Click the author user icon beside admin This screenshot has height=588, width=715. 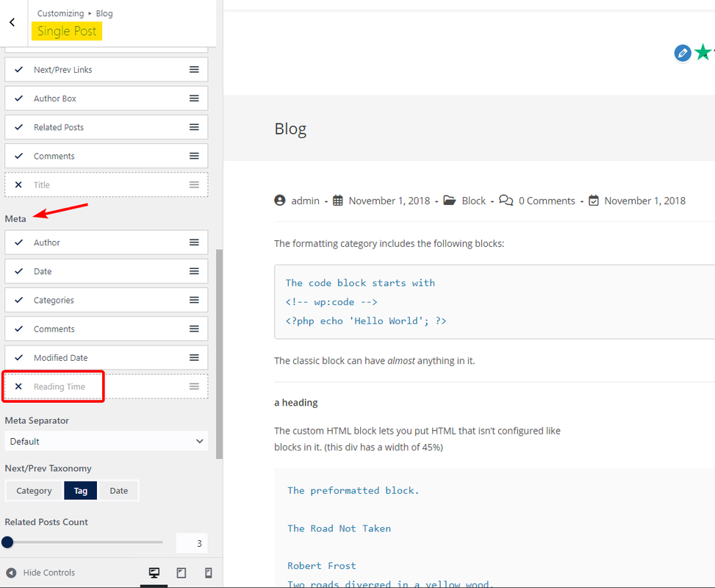point(280,200)
